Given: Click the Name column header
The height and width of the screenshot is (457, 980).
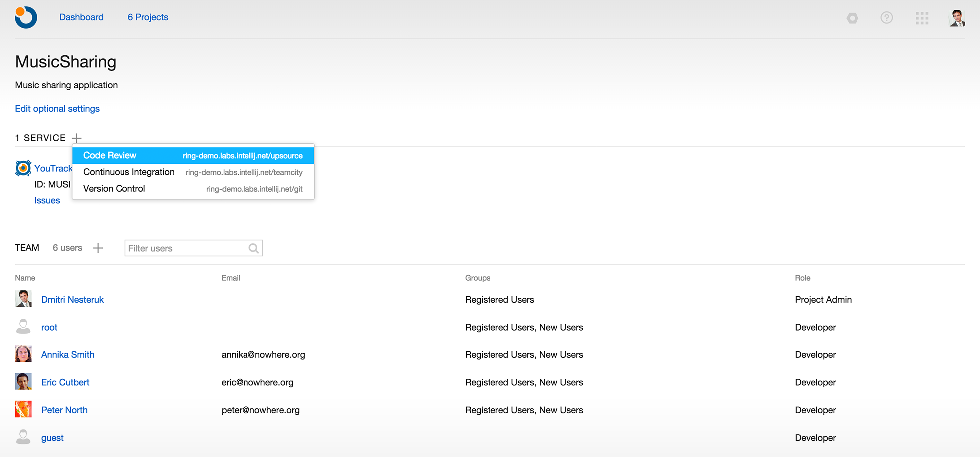Looking at the screenshot, I should [25, 278].
